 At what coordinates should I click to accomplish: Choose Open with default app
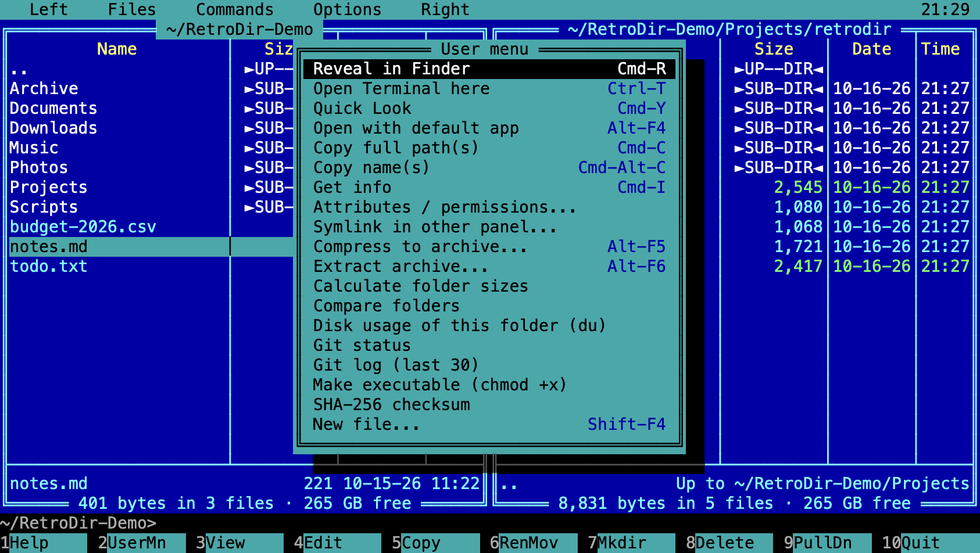(x=489, y=128)
